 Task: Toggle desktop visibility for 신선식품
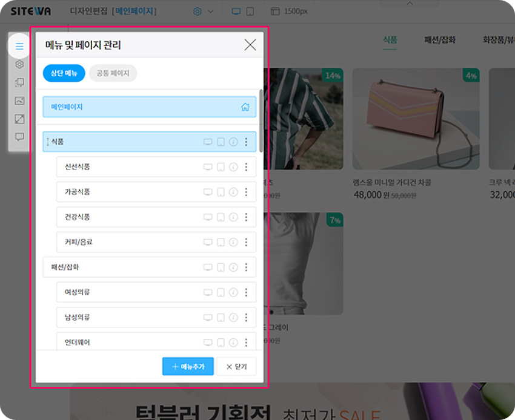(208, 166)
